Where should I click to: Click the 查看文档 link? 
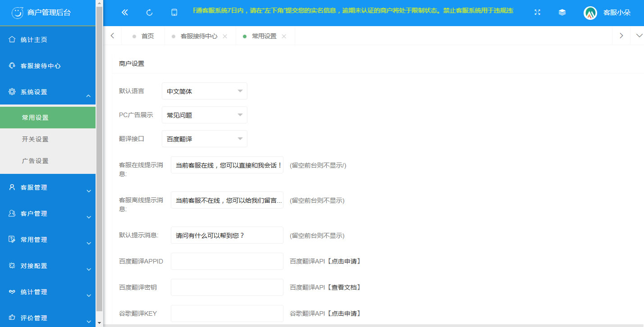(345, 287)
